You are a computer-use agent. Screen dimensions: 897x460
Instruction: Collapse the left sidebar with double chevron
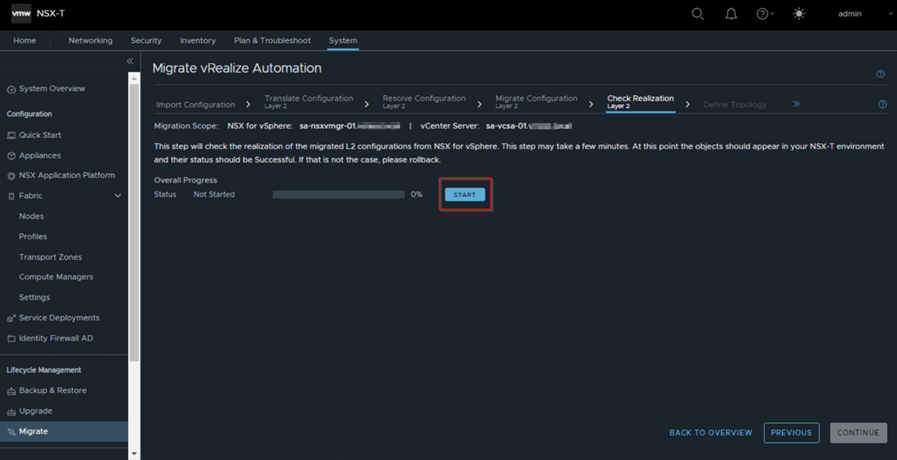pyautogui.click(x=130, y=62)
